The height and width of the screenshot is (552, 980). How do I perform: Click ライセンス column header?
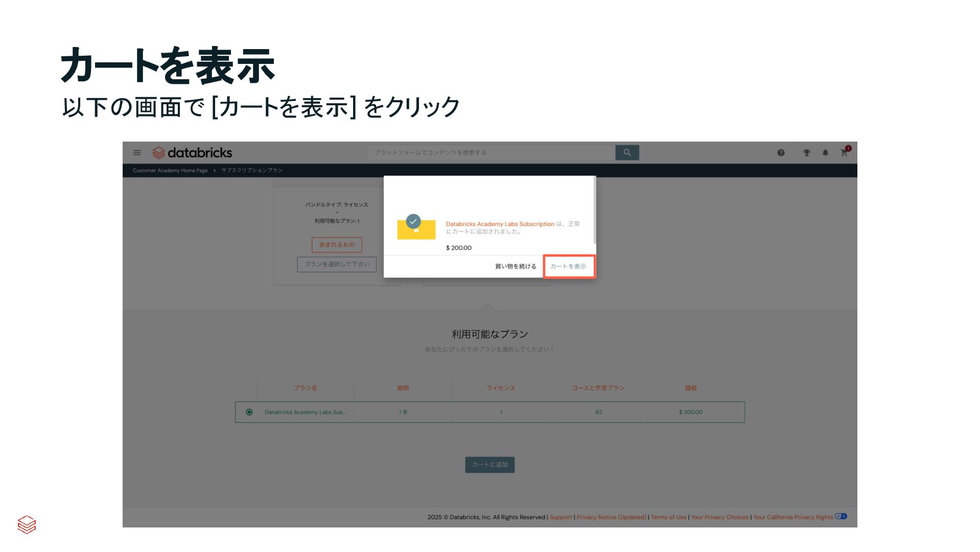tap(501, 388)
